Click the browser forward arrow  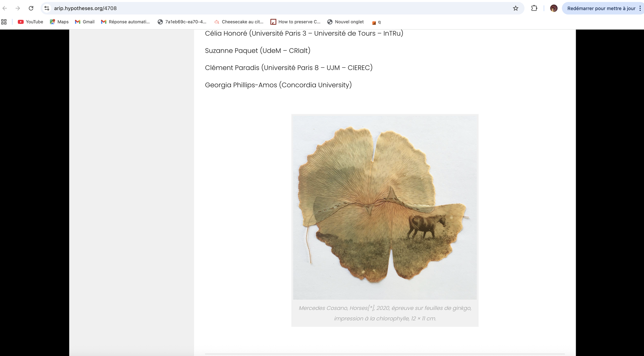[x=18, y=8]
